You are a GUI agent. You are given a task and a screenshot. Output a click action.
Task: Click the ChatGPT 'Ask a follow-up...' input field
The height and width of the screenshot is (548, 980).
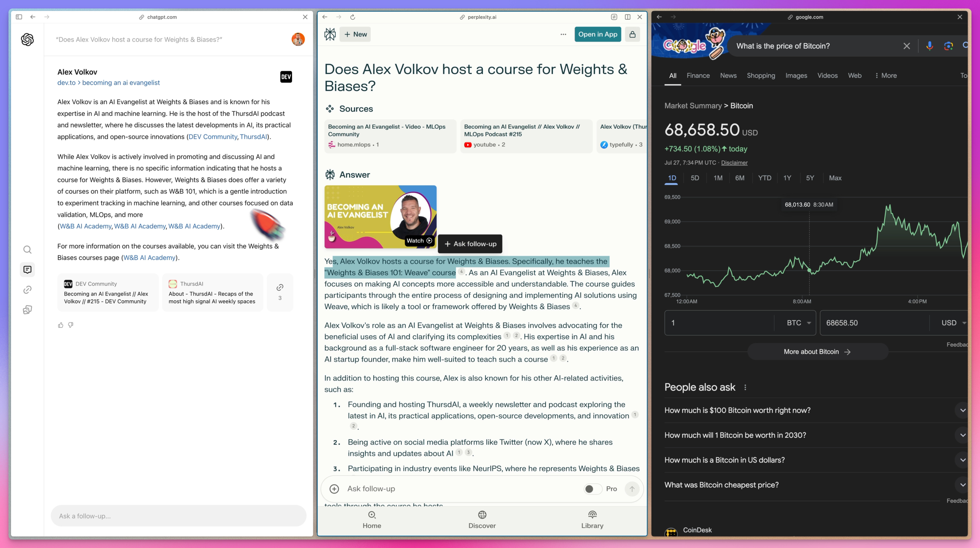178,516
